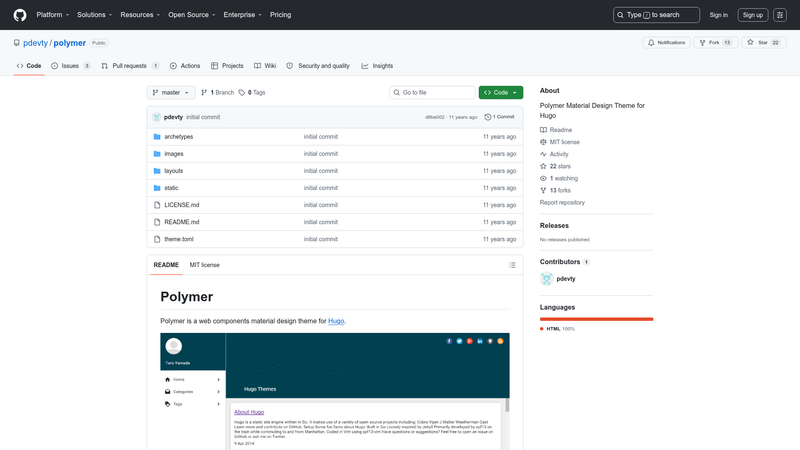Click the Sign up button

[x=753, y=15]
